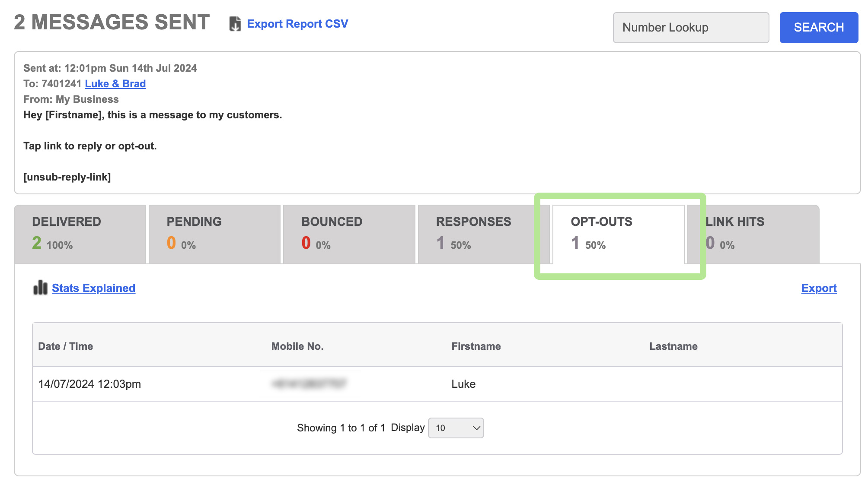Click the Mobile No. column header

click(297, 346)
